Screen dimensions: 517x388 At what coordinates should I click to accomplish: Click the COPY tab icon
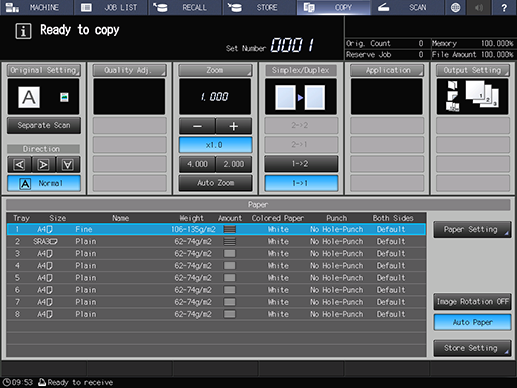click(x=309, y=7)
